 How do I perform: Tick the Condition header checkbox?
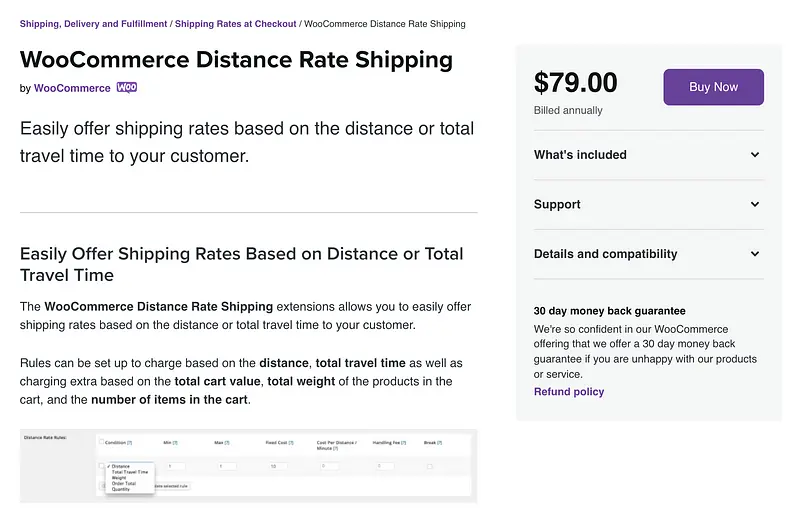pyautogui.click(x=101, y=441)
